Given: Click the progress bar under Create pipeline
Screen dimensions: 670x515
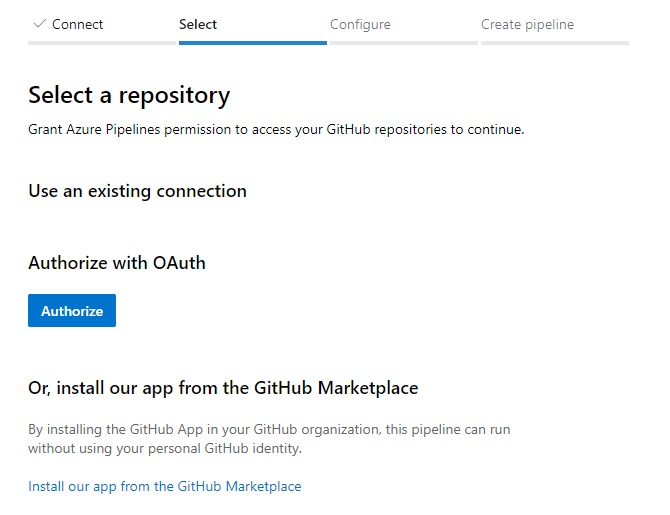Looking at the screenshot, I should click(x=554, y=43).
